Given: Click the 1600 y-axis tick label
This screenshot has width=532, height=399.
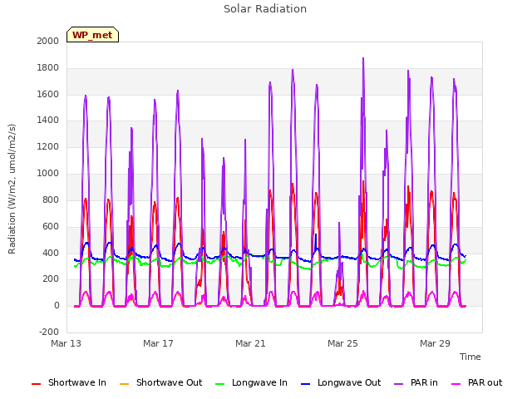Looking at the screenshot, I should pos(48,94).
